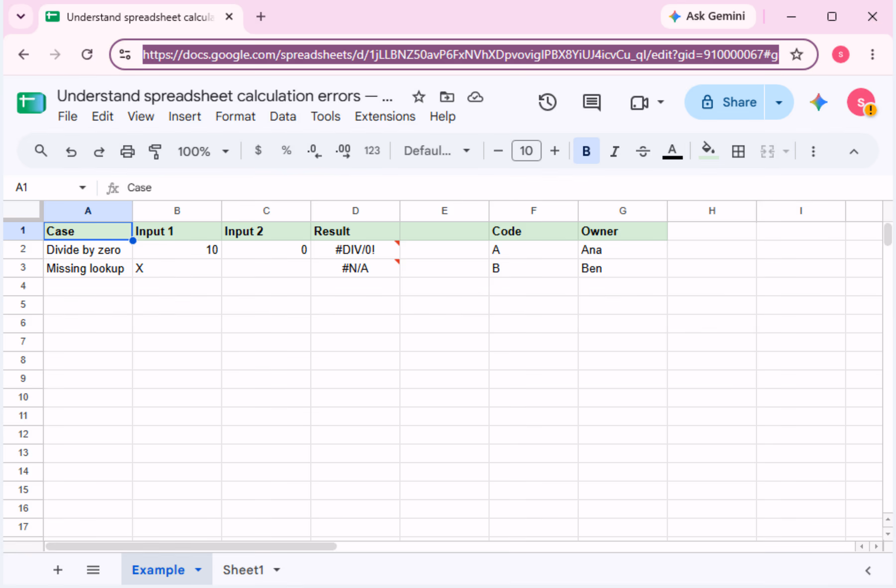
Task: Open the Format menu
Action: (235, 116)
